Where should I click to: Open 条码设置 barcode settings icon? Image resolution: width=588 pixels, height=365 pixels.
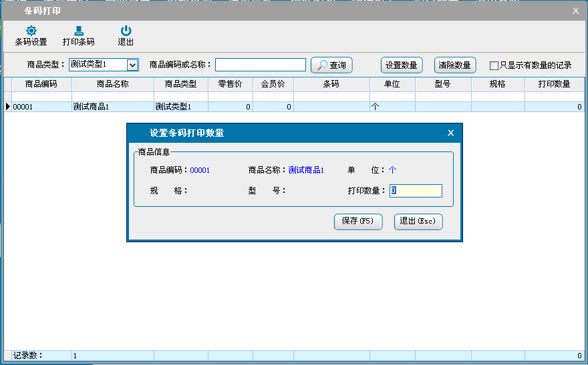[31, 31]
